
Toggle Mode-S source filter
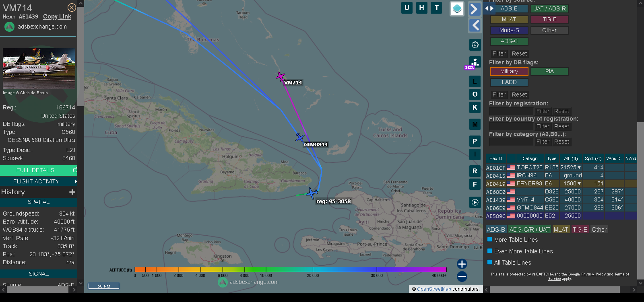click(x=509, y=30)
